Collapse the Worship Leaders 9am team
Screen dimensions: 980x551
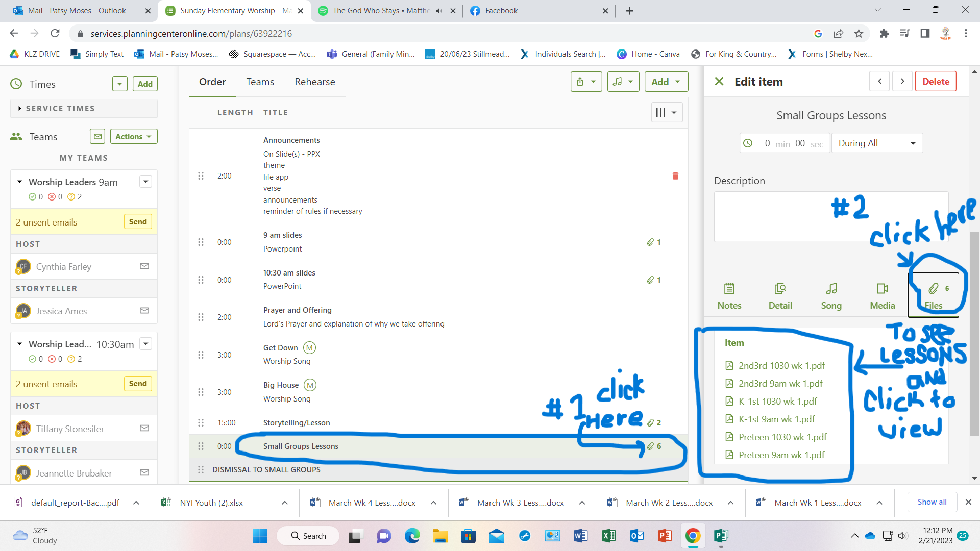click(19, 182)
